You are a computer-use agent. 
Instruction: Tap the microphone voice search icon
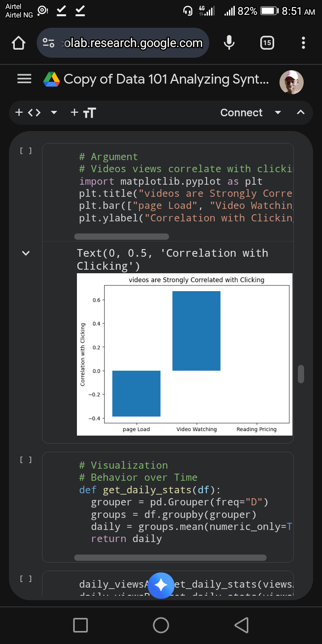[x=229, y=43]
